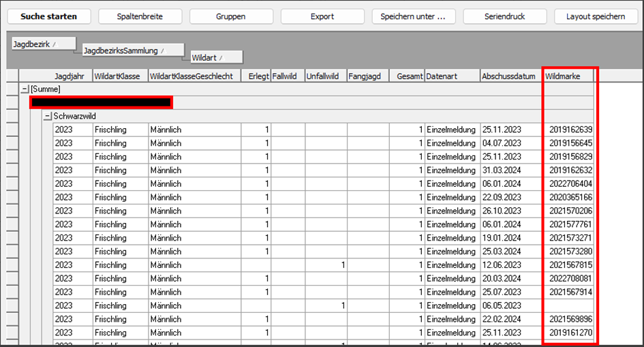Click Speichern unter button
Screen dimensions: 644x347
[322, 16]
